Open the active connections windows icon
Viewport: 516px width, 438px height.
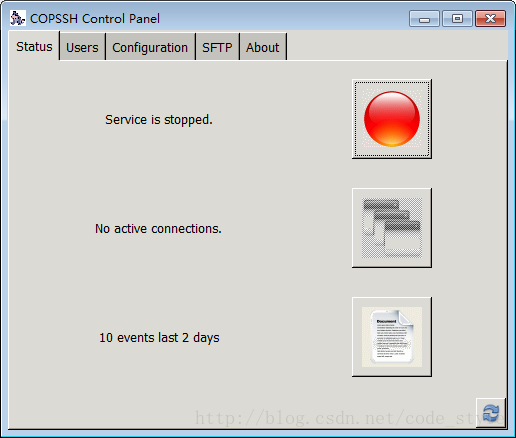tap(392, 228)
